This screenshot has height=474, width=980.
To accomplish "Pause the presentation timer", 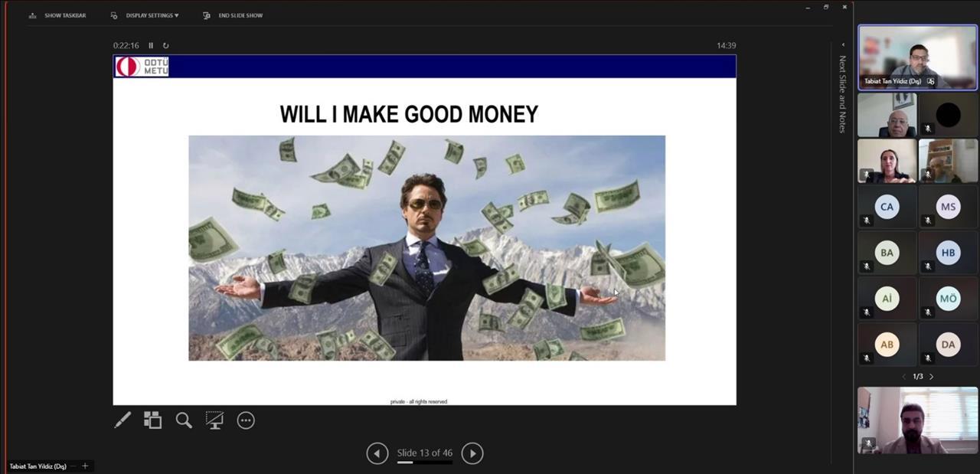I will click(151, 46).
